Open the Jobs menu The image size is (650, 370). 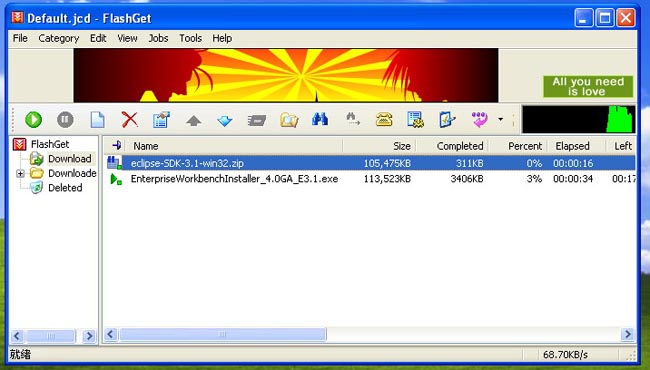pos(158,38)
